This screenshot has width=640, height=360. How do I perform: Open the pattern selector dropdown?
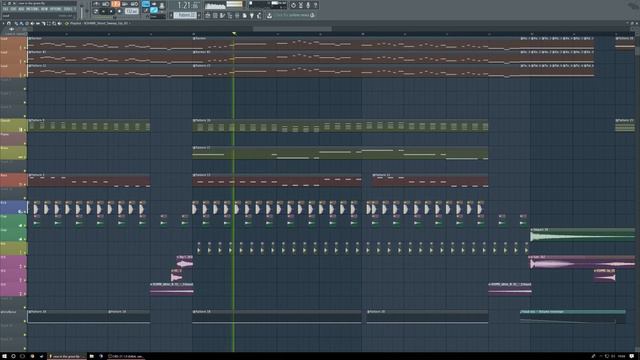(185, 15)
